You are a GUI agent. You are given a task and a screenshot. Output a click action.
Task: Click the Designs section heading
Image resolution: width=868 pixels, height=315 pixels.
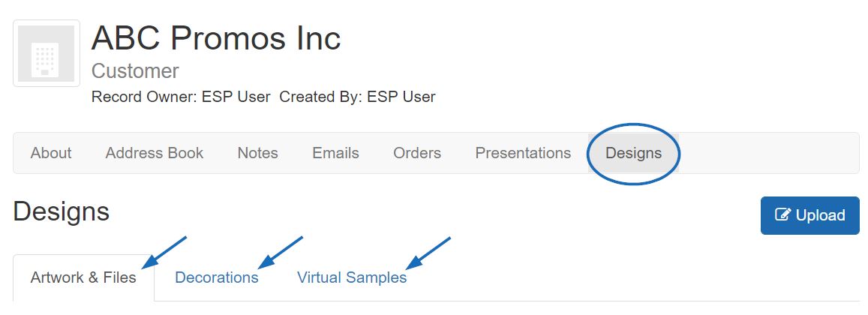click(61, 211)
